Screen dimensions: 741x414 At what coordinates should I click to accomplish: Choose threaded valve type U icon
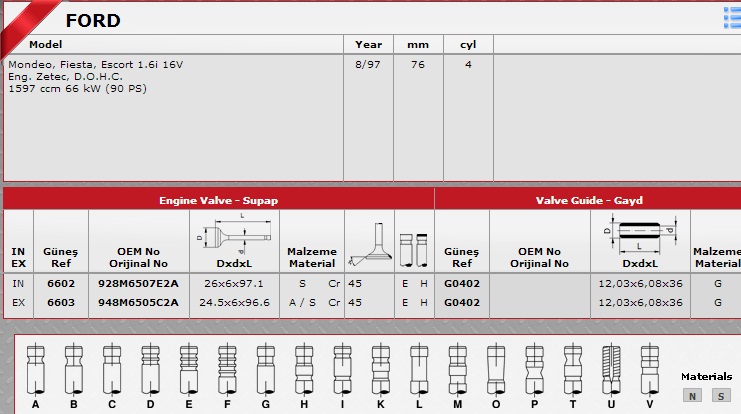tap(611, 369)
